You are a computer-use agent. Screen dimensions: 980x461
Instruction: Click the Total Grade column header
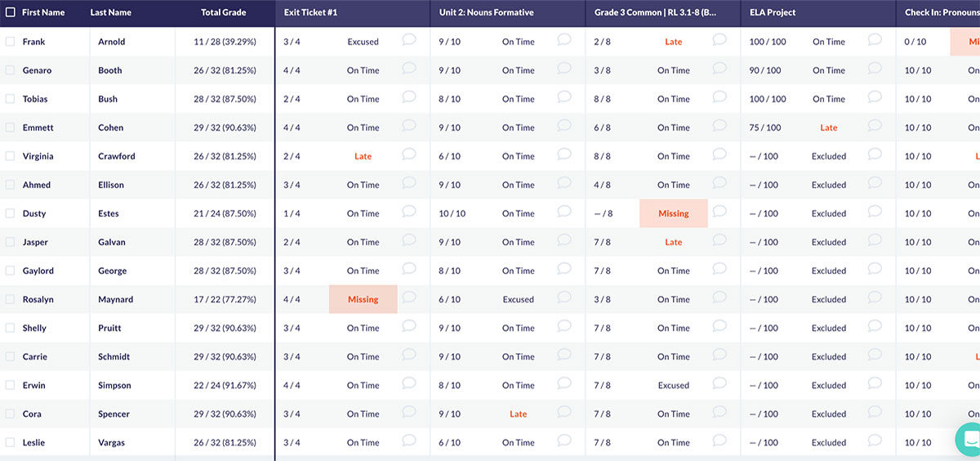pos(224,13)
